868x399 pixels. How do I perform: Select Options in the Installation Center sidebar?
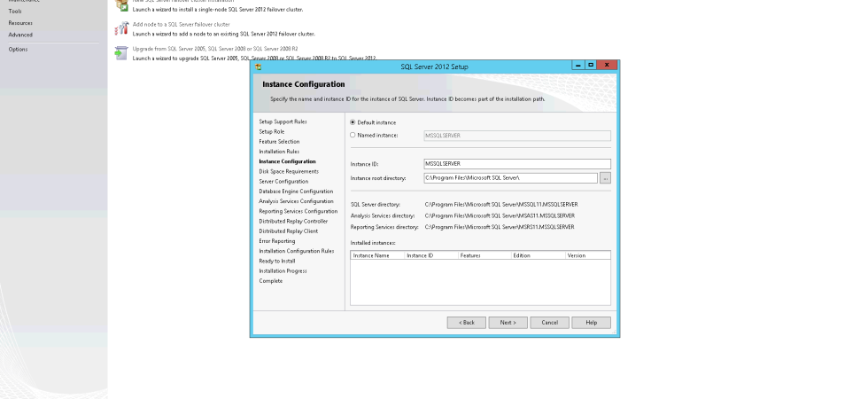[18, 50]
